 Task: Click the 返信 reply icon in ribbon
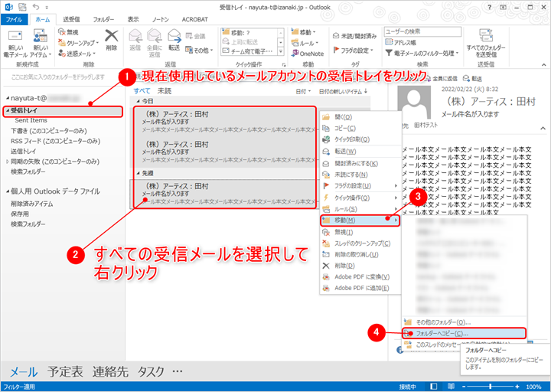[135, 40]
